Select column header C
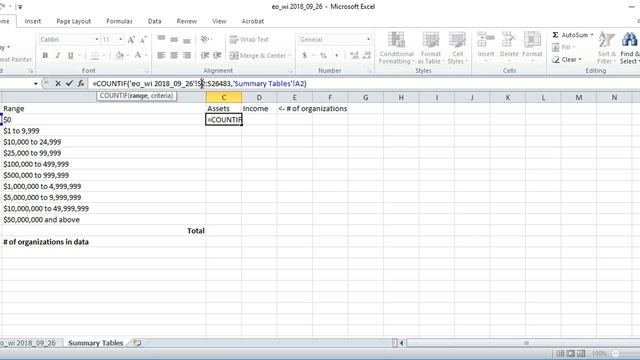640x360 pixels. pyautogui.click(x=224, y=97)
